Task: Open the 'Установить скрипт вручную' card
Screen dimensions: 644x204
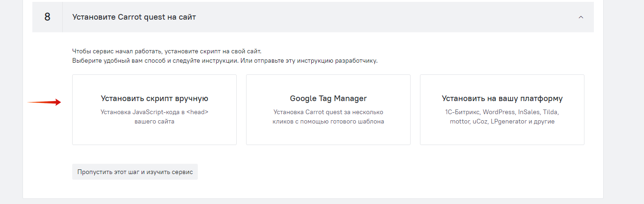Action: 154,109
